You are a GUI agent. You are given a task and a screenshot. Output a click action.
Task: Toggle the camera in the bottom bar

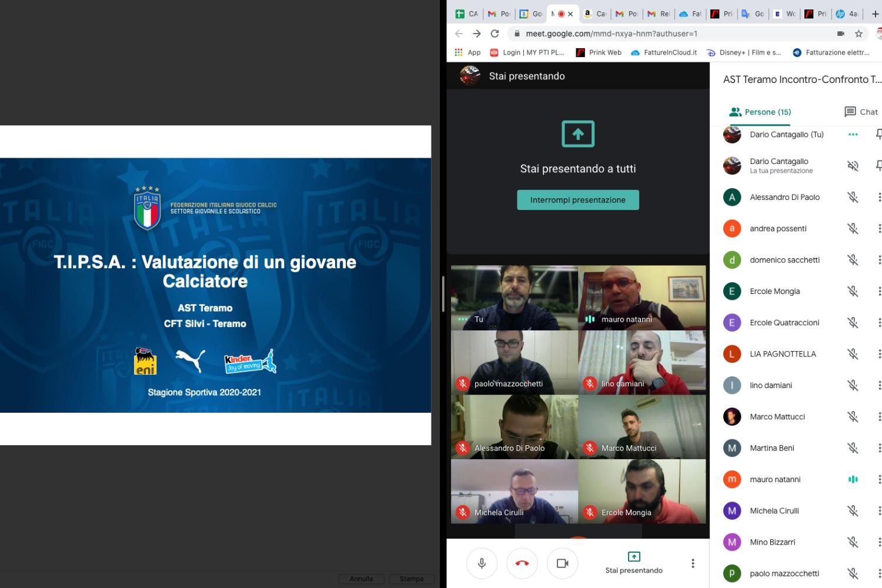pyautogui.click(x=562, y=563)
